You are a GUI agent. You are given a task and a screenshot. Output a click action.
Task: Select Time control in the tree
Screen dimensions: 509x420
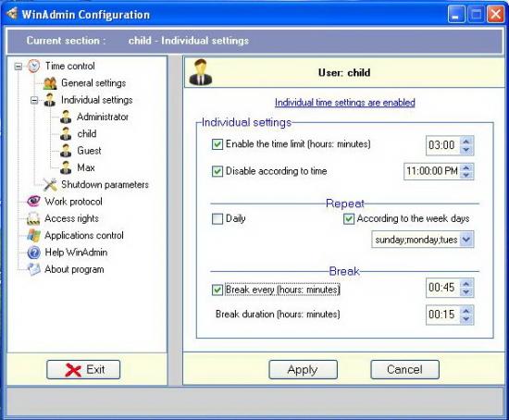pos(69,66)
